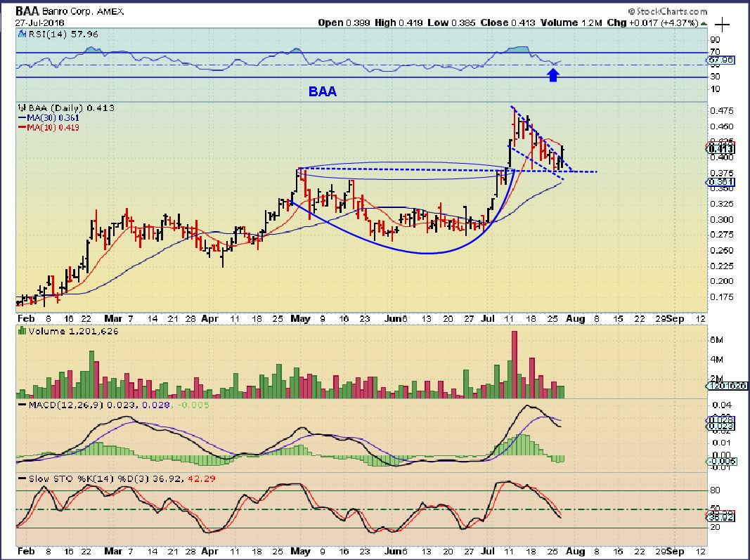Click the 'Feb' label under the price chart
Screen dimensions: 750x560
(26, 318)
